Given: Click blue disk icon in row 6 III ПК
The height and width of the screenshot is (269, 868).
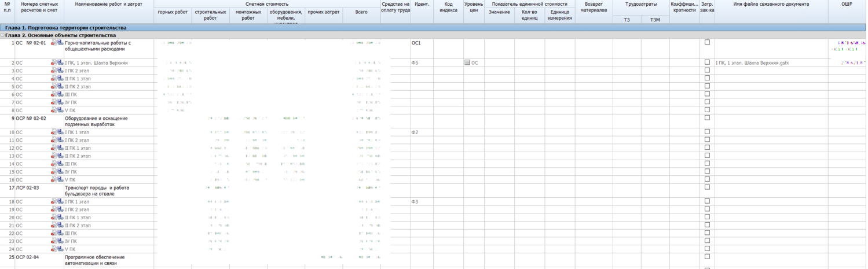Looking at the screenshot, I should 61,94.
